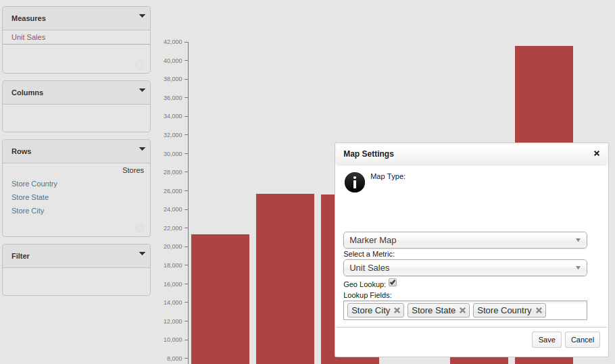Remove the Store State lookup tag
Image resolution: width=615 pixels, height=364 pixels.
(462, 311)
